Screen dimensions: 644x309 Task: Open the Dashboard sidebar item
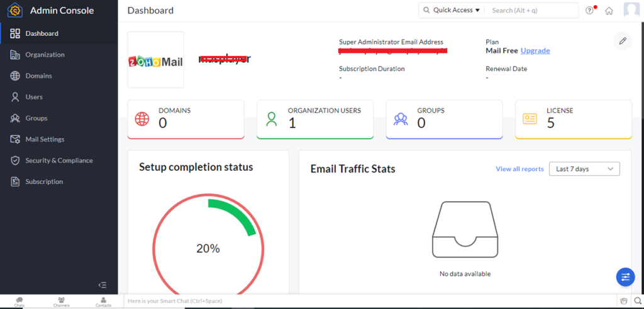click(59, 33)
